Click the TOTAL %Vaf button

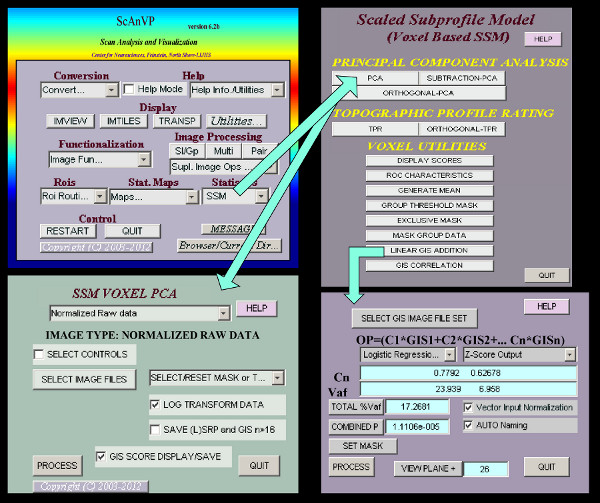pyautogui.click(x=356, y=407)
